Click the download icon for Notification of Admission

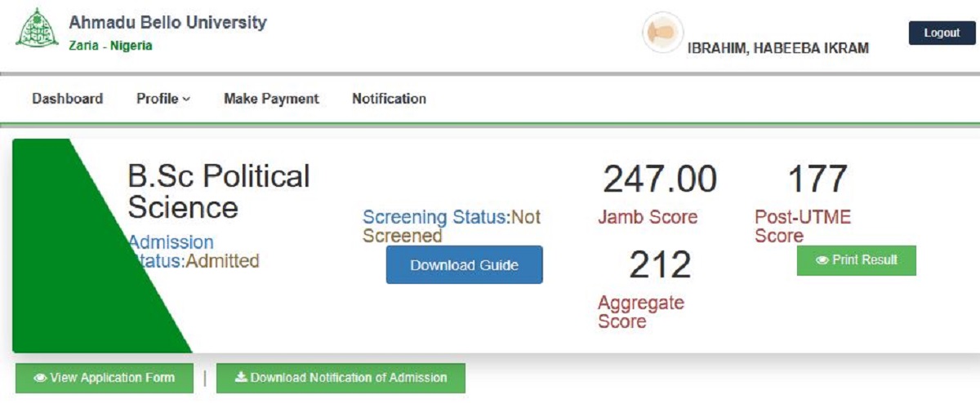pyautogui.click(x=241, y=378)
